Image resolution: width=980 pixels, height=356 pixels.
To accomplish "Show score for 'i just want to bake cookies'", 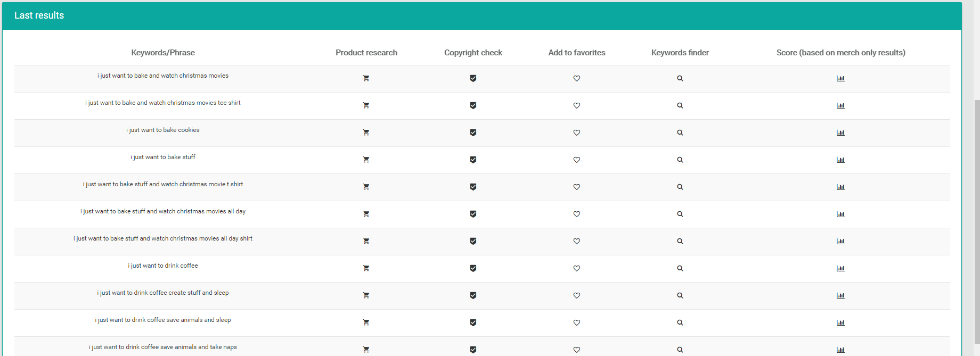I will point(840,133).
